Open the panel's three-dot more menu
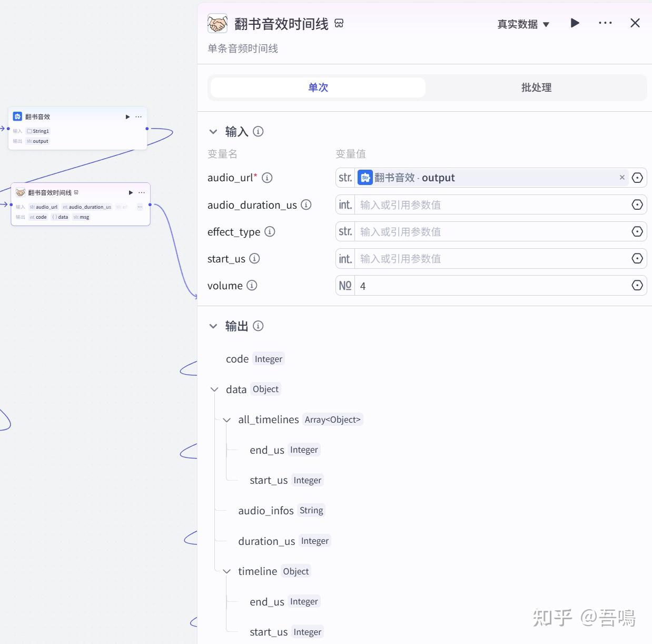This screenshot has height=644, width=652. point(605,23)
